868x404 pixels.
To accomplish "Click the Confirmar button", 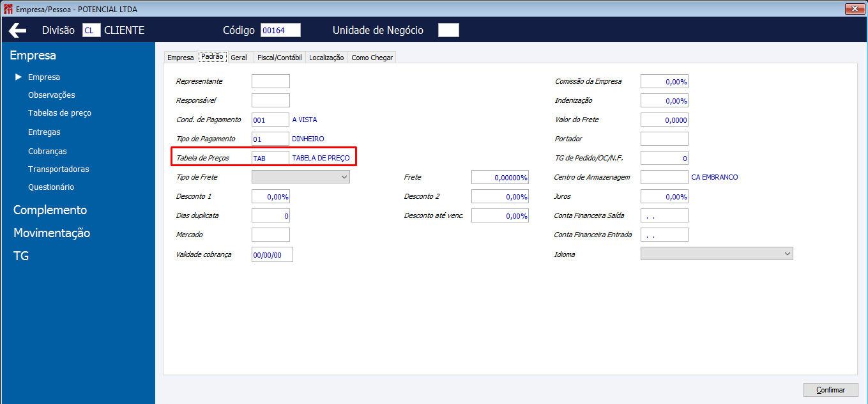I will point(830,390).
